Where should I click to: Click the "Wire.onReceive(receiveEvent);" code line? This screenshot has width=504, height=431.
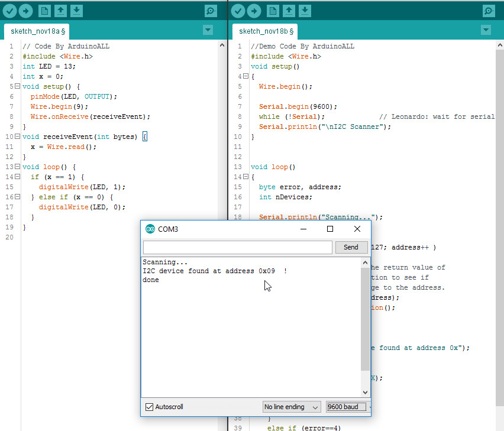pos(91,116)
